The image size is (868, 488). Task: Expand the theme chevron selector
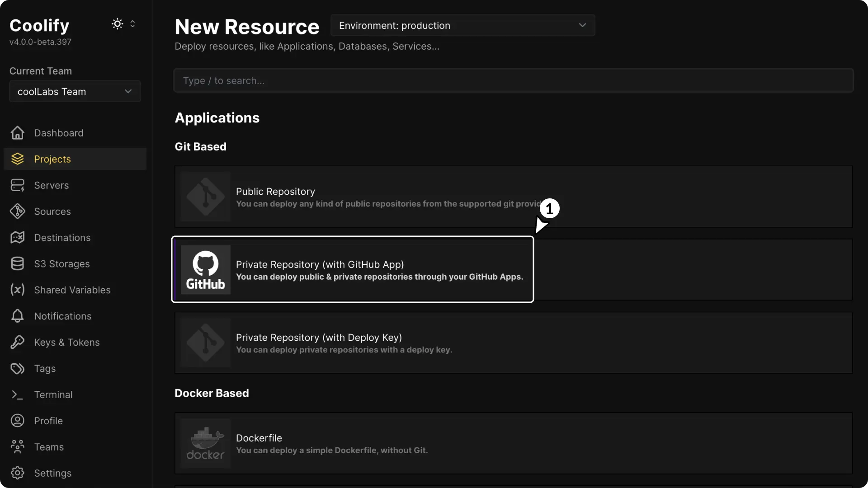pos(132,24)
